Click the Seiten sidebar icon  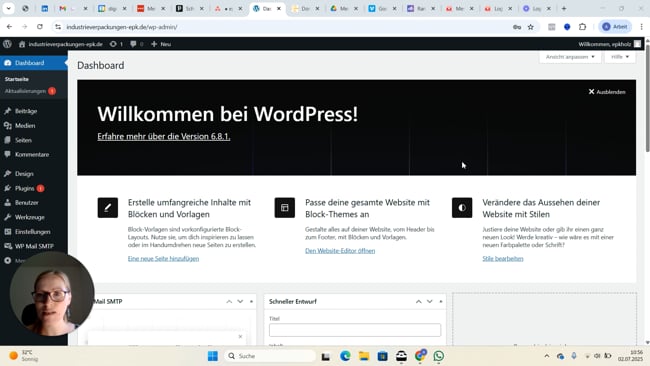[x=7, y=140]
